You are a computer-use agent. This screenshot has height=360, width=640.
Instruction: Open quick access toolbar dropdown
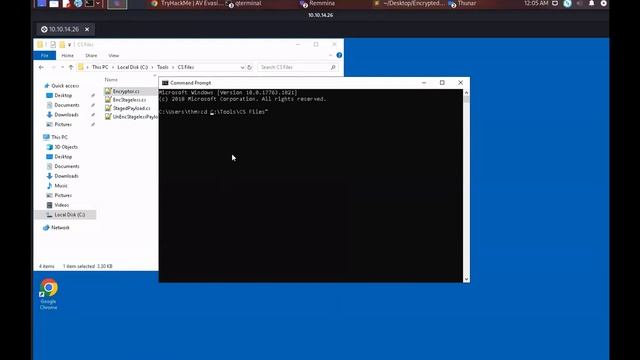[69, 44]
